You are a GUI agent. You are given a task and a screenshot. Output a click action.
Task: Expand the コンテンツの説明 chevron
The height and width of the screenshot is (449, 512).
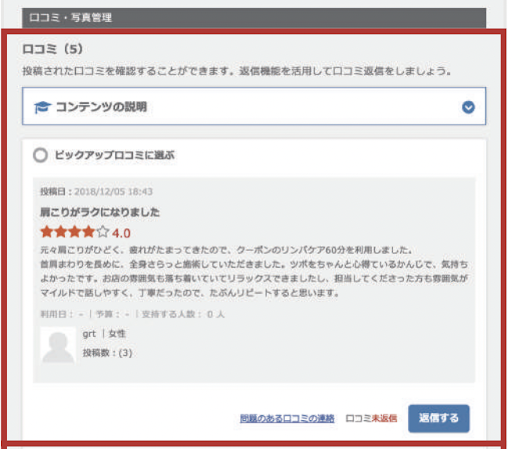pos(468,107)
